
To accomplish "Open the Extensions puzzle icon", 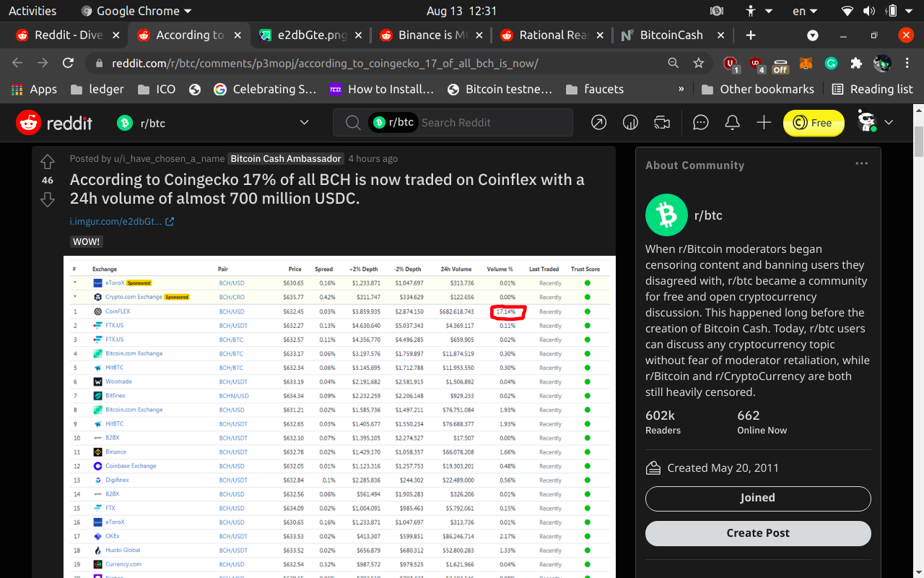I will (856, 64).
